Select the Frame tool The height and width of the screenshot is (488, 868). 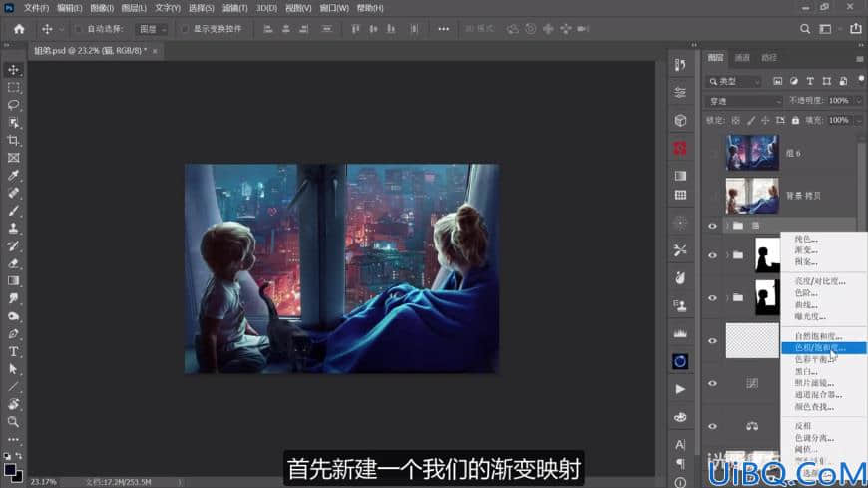pos(13,158)
